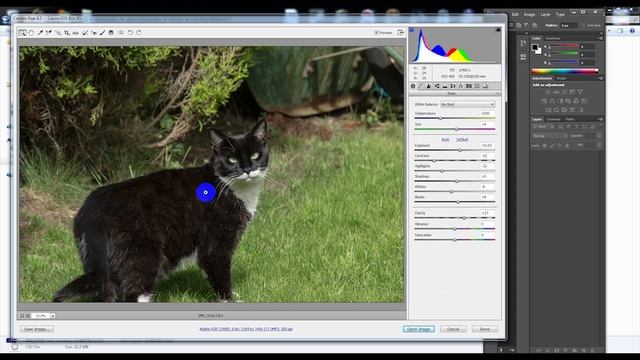The image size is (640, 360).
Task: Show the Basic panel tab icon
Action: tap(413, 86)
